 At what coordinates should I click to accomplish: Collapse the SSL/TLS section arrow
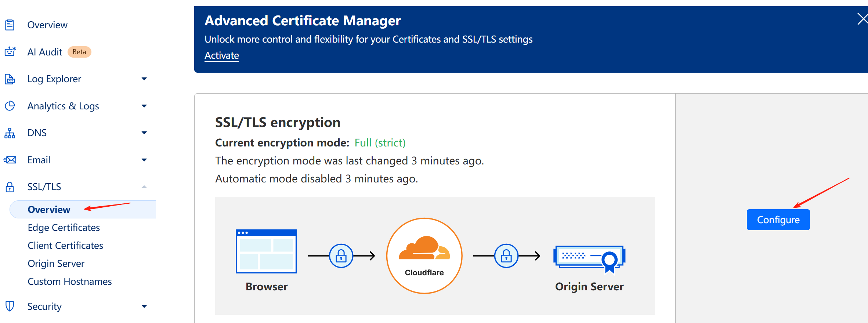tap(144, 187)
